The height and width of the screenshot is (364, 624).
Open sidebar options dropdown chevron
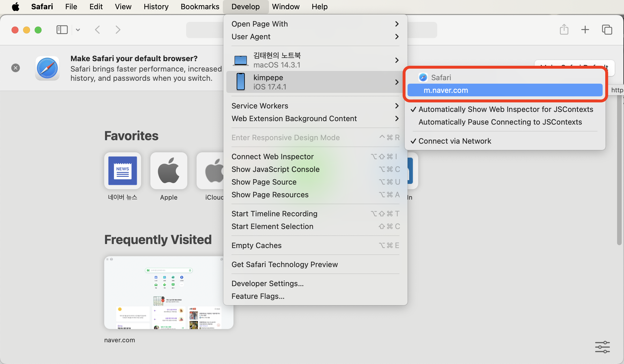pos(78,30)
